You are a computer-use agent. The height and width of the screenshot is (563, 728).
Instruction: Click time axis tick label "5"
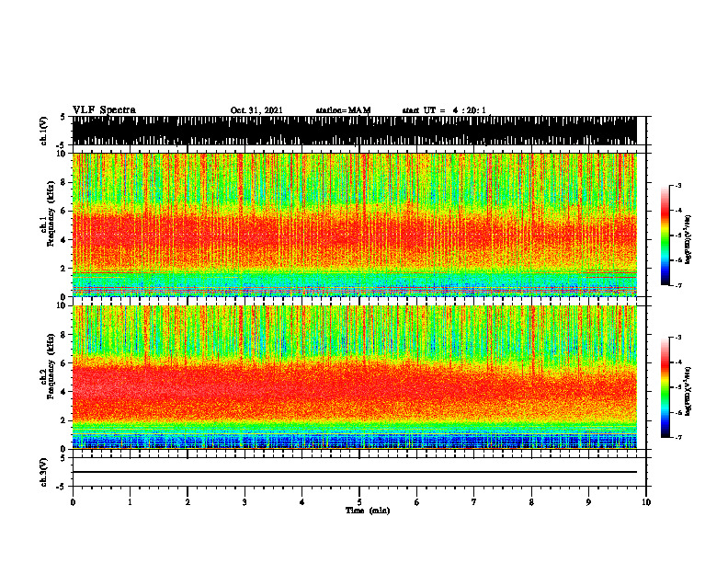[359, 502]
